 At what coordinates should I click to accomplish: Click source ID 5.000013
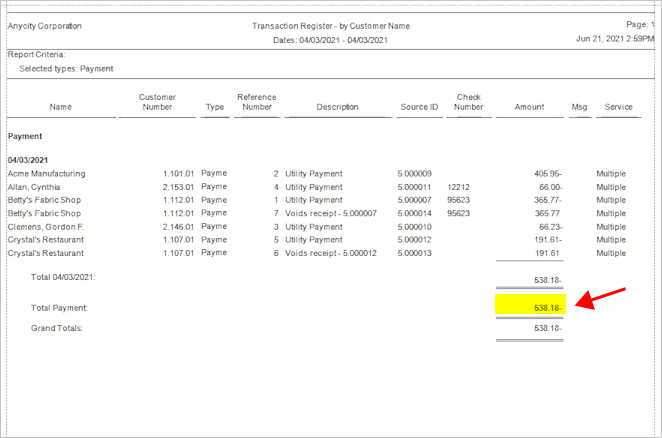[415, 253]
